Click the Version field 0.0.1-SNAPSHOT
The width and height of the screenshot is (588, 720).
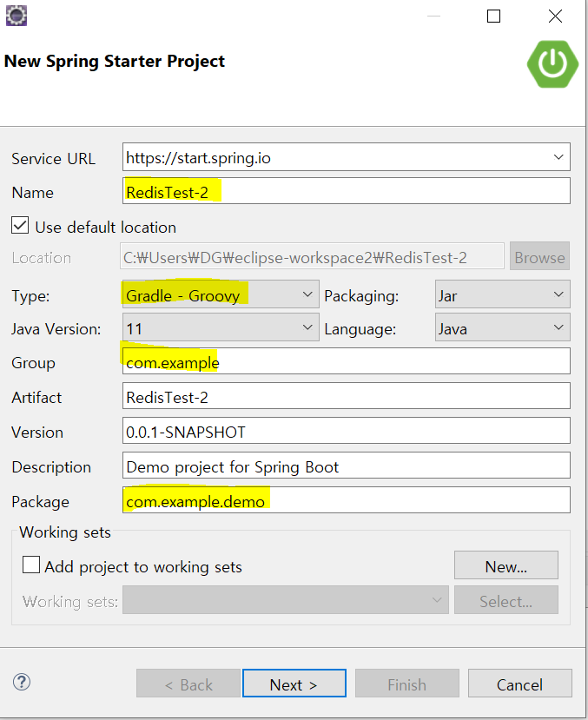[x=346, y=431]
